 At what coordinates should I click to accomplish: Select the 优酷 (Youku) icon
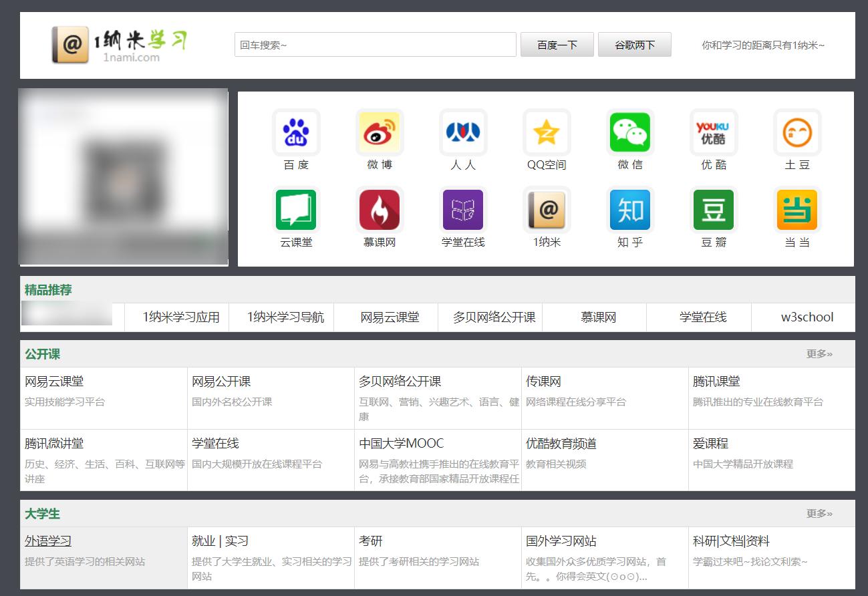(714, 132)
